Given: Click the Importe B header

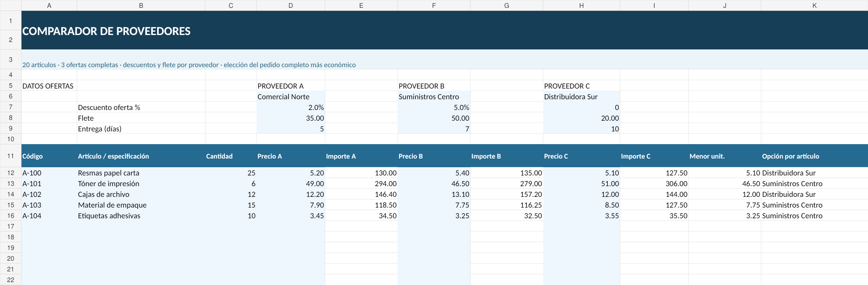Looking at the screenshot, I should coord(507,156).
